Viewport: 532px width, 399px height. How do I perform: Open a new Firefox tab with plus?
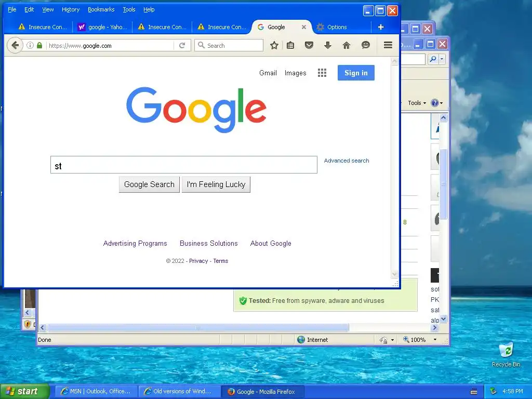coord(381,27)
